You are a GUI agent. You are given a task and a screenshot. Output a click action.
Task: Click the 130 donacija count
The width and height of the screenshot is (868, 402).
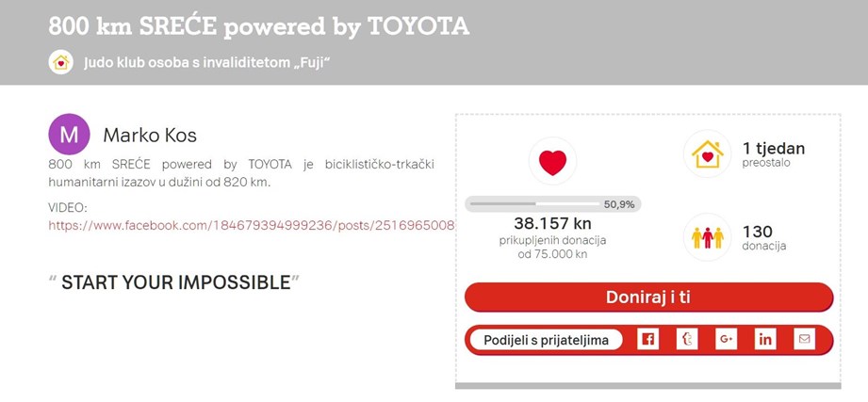pos(764,237)
